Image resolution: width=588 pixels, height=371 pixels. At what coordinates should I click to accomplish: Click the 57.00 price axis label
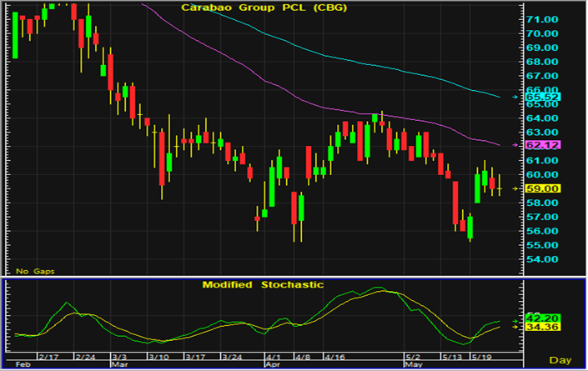(542, 217)
